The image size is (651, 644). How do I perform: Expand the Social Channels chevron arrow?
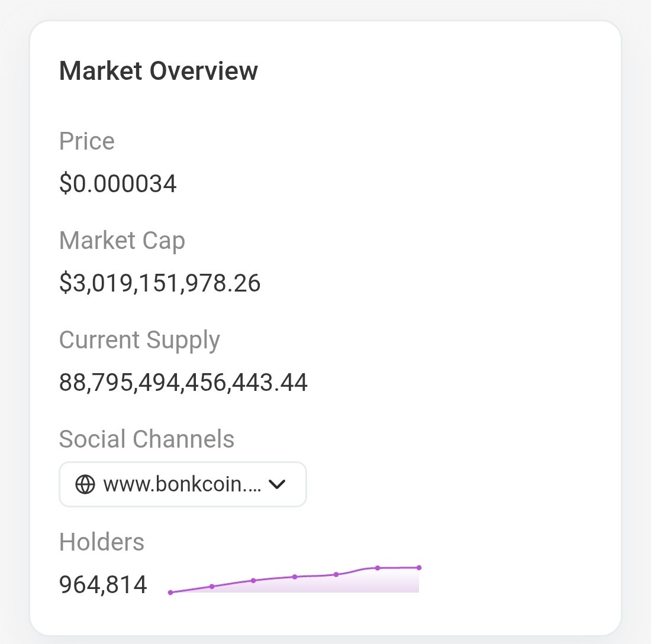277,484
